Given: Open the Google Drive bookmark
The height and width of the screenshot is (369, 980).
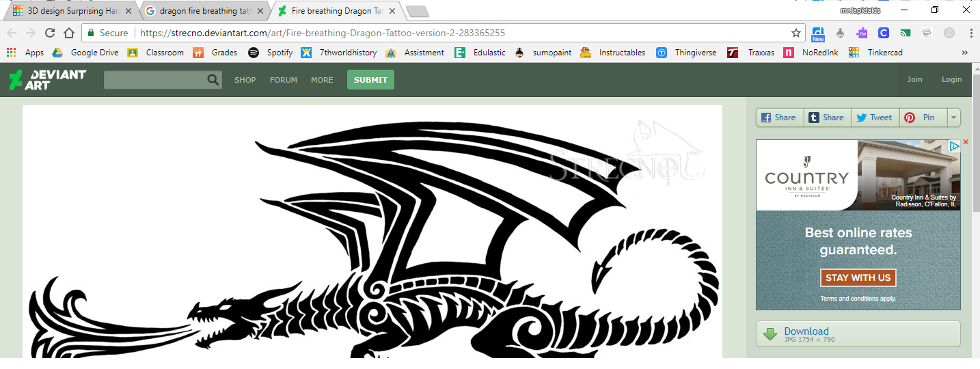Looking at the screenshot, I should (x=85, y=53).
